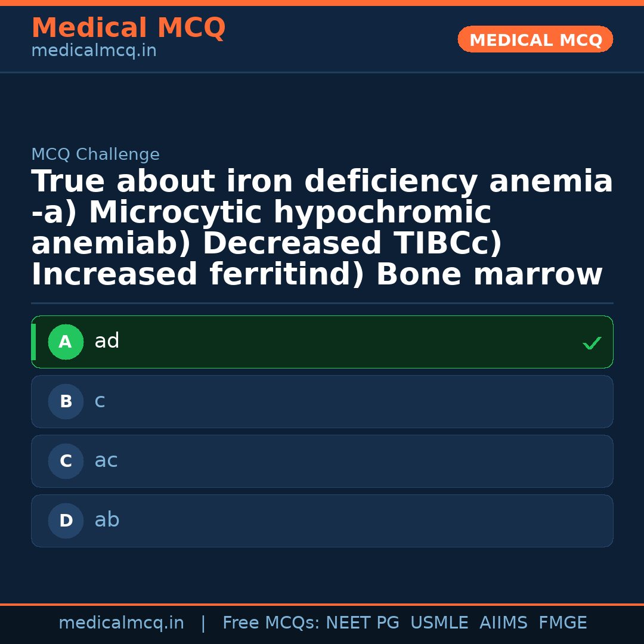
Task: Pick answer option "ab"
Action: pos(322,521)
